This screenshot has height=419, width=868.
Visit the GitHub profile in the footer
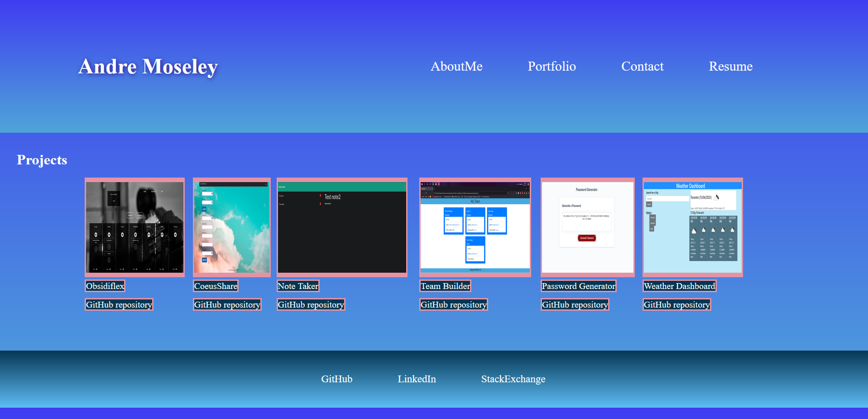tap(336, 379)
